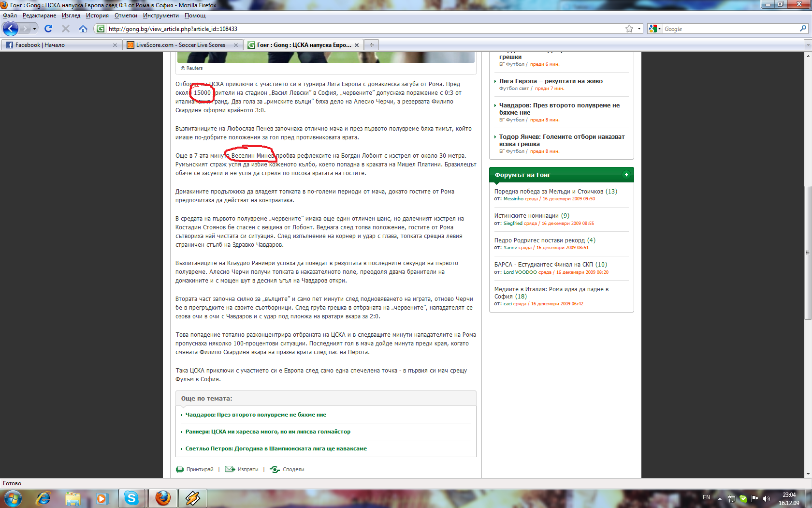Reload the current page

coord(48,29)
